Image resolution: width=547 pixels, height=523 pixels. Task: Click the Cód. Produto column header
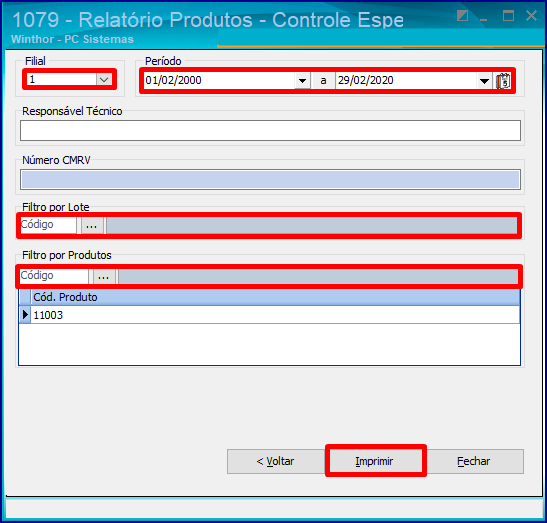[275, 297]
